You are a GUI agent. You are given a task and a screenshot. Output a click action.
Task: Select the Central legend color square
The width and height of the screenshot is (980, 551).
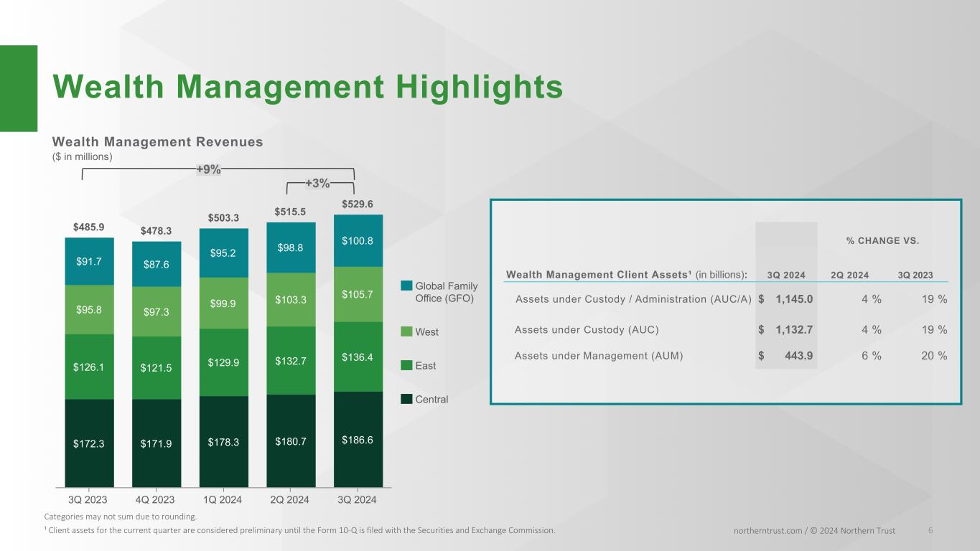[406, 399]
